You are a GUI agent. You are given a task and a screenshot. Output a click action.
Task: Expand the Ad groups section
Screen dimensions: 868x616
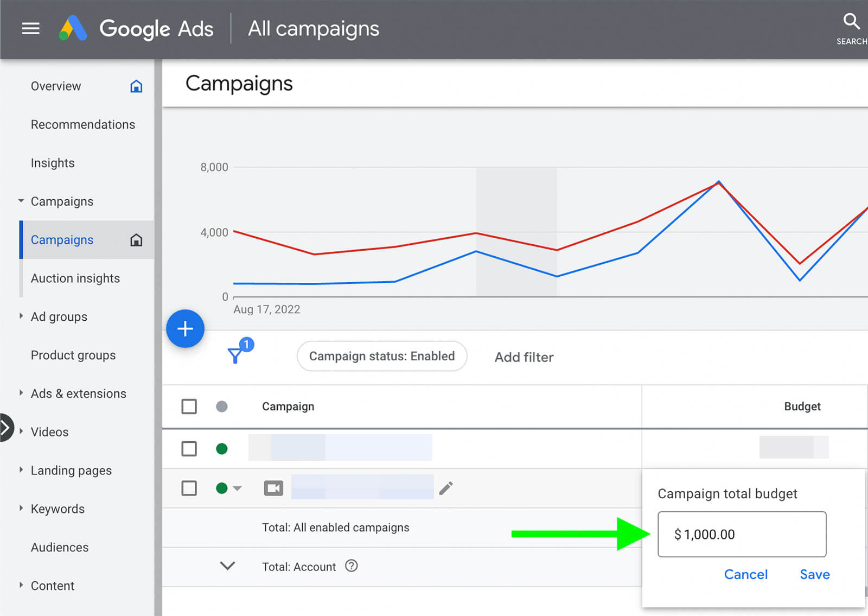(x=21, y=316)
